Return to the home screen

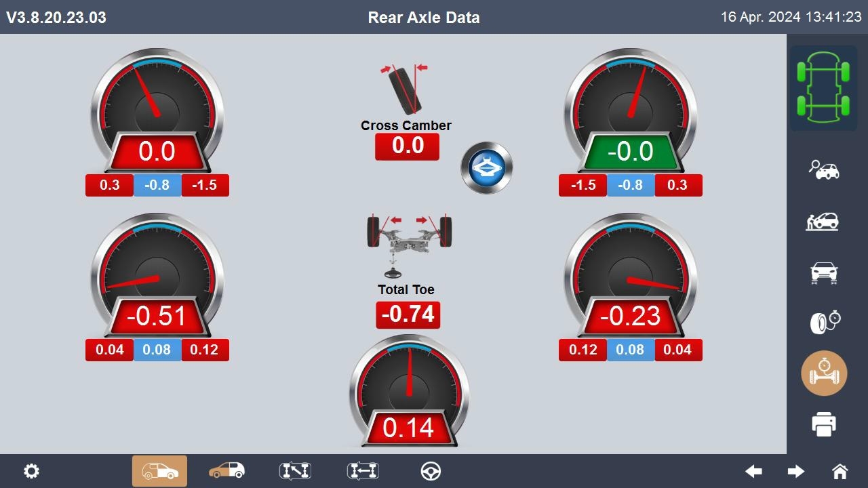[840, 471]
